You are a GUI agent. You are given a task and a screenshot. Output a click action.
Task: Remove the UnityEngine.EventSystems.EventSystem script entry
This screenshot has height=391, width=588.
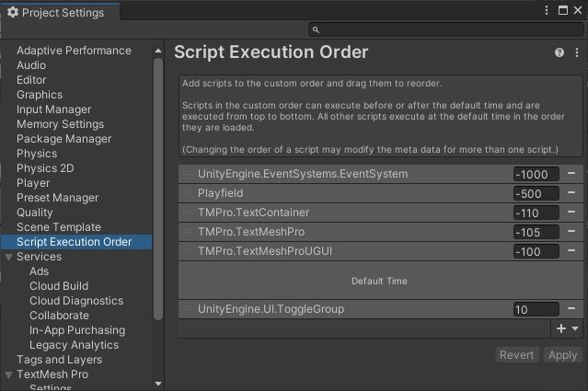tap(571, 173)
